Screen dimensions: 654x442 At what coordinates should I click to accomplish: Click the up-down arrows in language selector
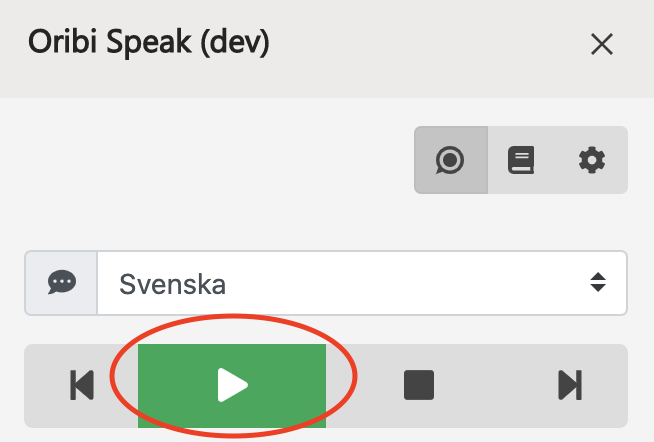click(598, 282)
